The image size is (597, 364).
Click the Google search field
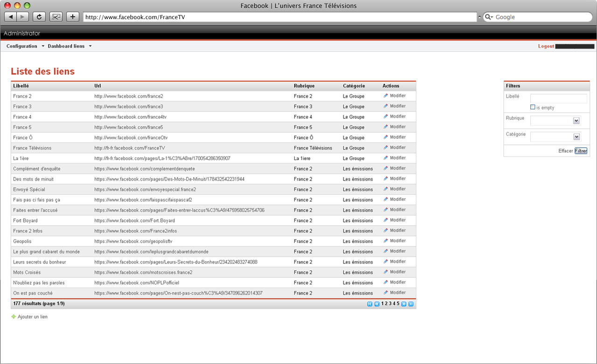tap(537, 17)
